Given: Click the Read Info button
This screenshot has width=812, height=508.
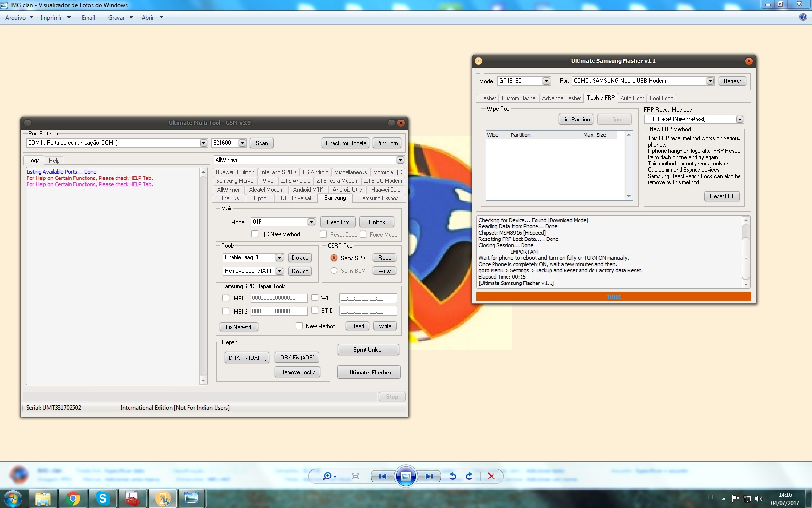Looking at the screenshot, I should (x=338, y=222).
